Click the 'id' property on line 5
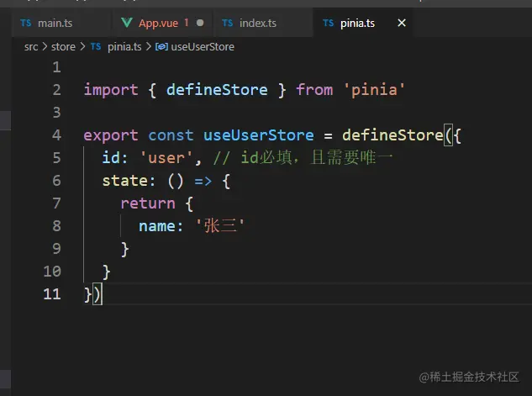Screen dimensions: 532x396 (111, 158)
